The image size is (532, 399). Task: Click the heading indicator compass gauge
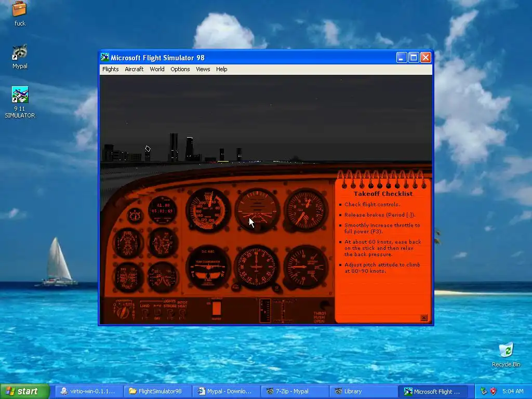tap(257, 267)
